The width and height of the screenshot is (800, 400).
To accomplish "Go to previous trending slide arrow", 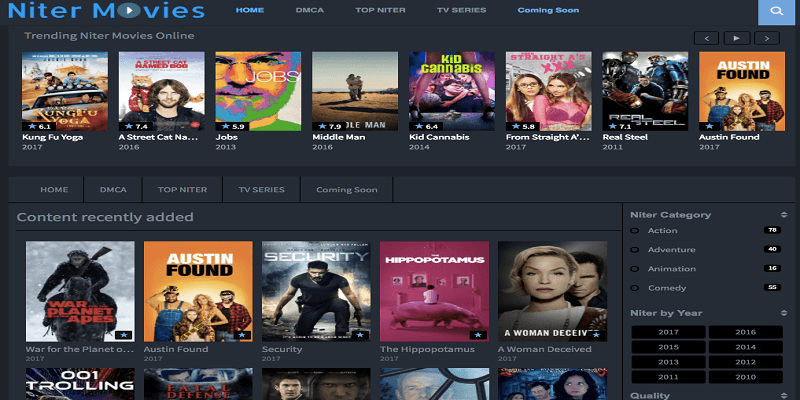I will 706,38.
